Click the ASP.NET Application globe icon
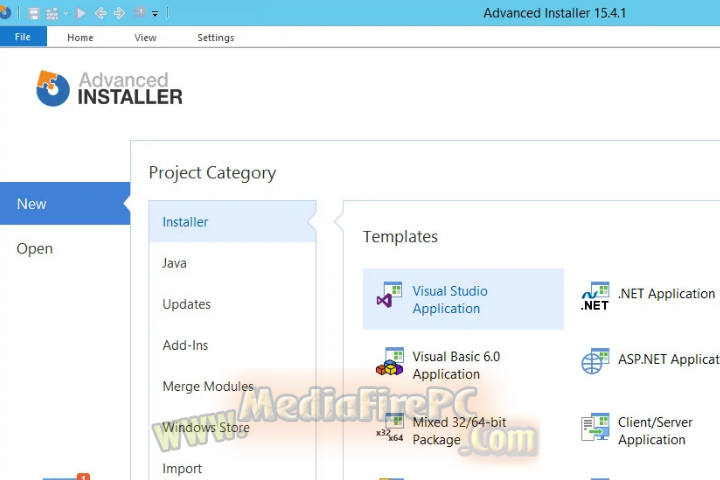This screenshot has height=480, width=720. 595,361
